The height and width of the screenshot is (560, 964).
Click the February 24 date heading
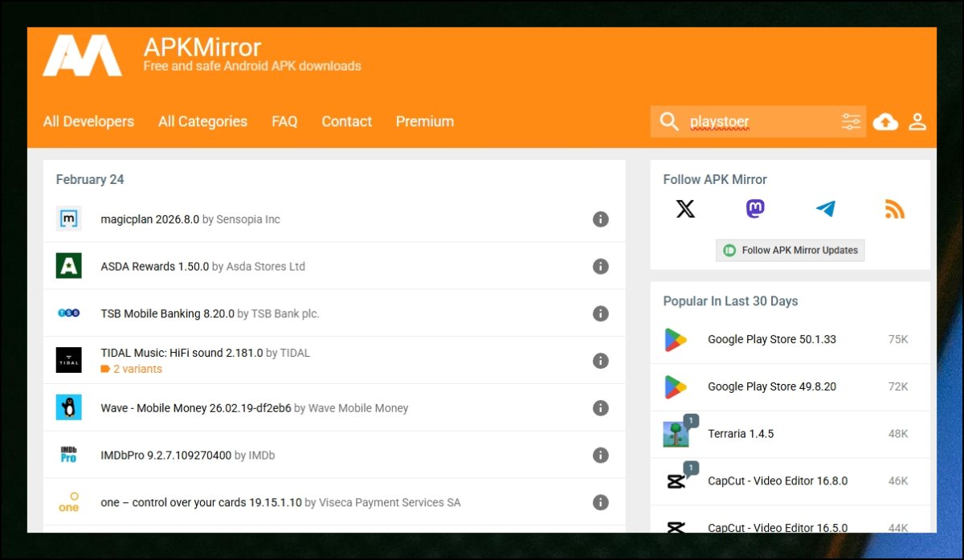point(90,179)
